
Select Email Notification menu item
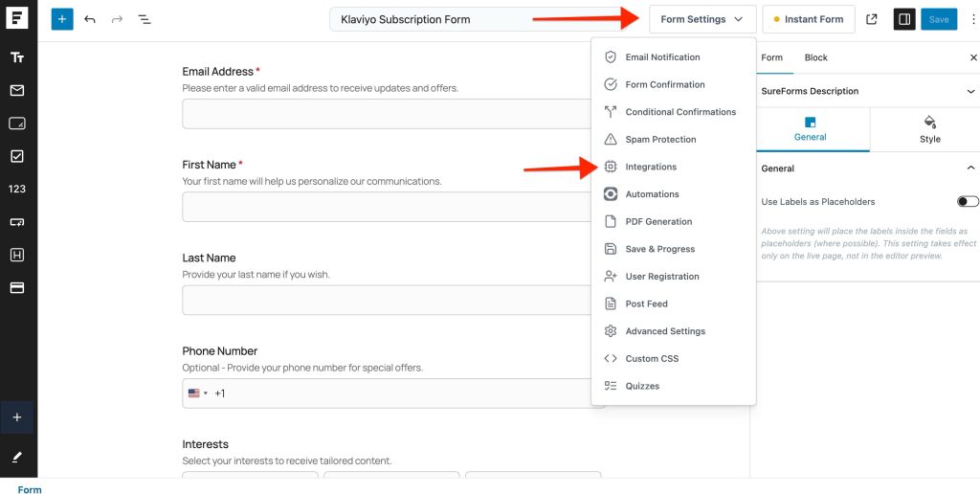pyautogui.click(x=673, y=56)
